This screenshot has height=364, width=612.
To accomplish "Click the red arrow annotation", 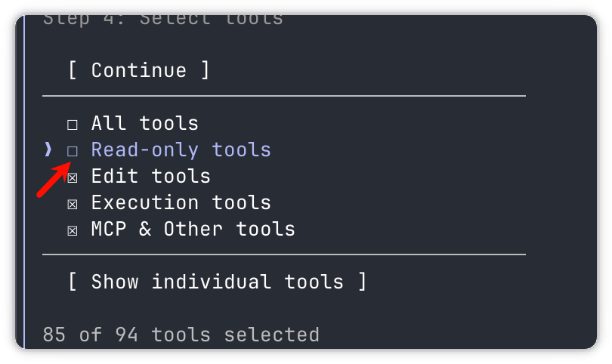I will 54,180.
